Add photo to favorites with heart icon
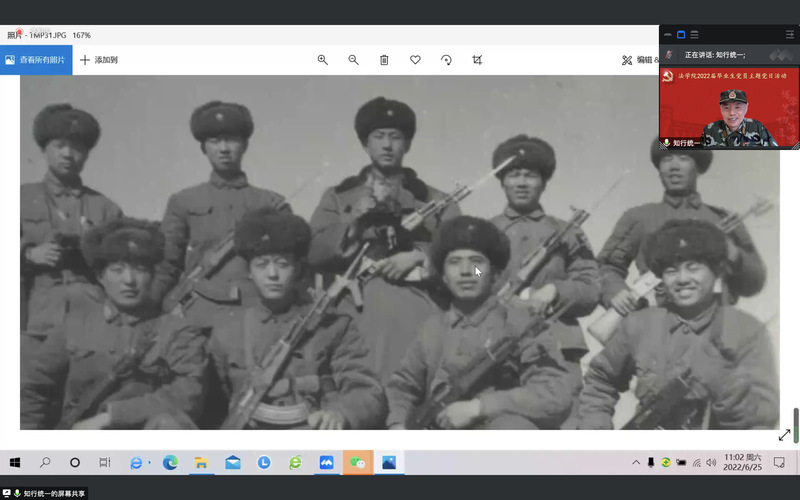Viewport: 800px width, 500px height. pos(415,60)
